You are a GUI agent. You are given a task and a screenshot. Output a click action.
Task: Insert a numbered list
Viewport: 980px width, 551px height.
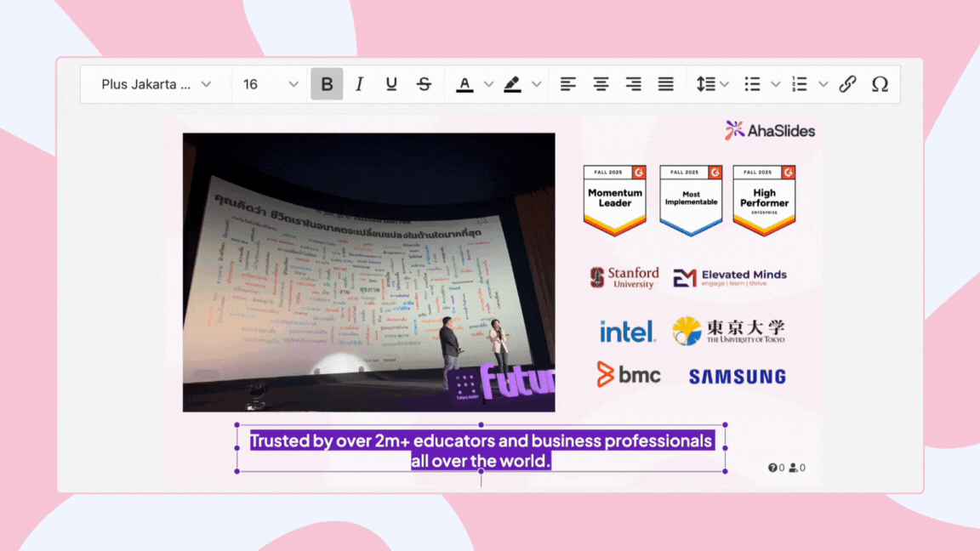pyautogui.click(x=800, y=84)
